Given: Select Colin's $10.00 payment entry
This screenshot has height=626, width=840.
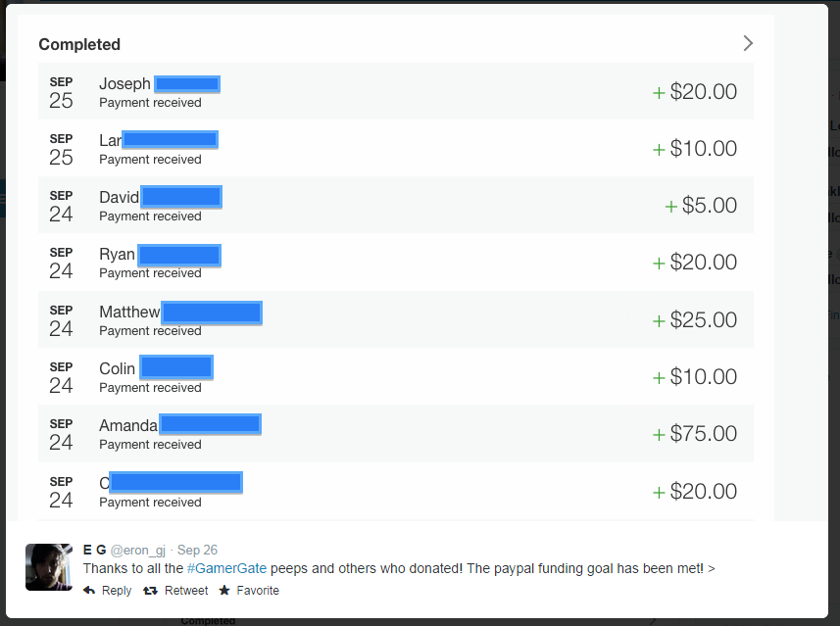Looking at the screenshot, I should [x=396, y=376].
